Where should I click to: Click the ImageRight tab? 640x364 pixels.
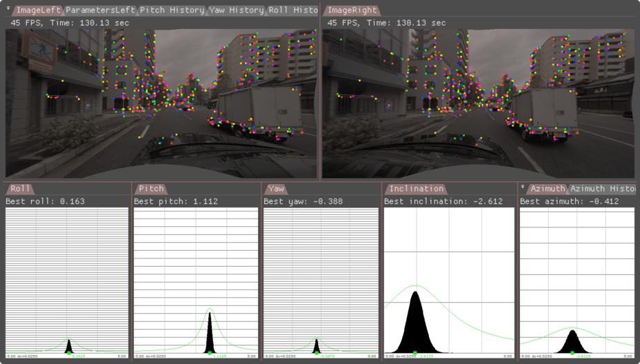click(353, 10)
